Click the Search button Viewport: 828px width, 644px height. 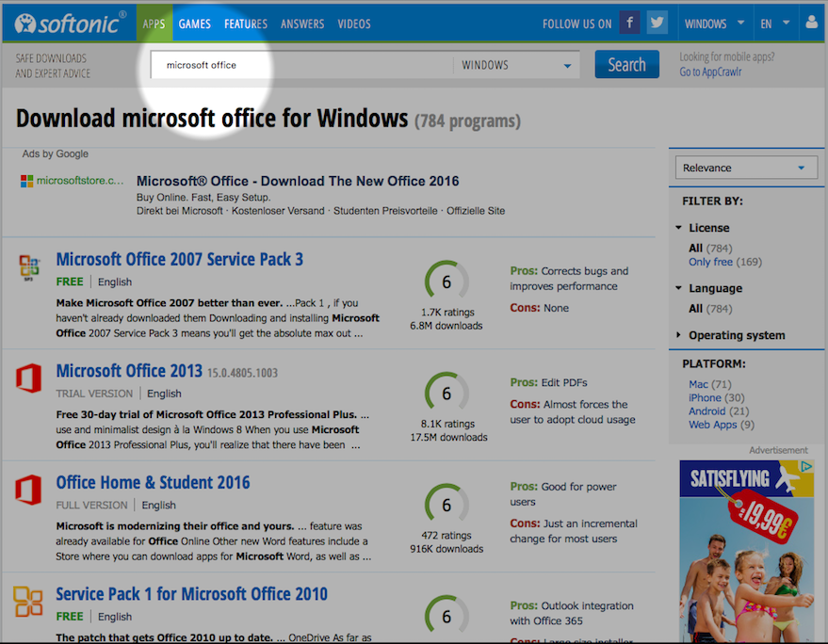(x=626, y=64)
